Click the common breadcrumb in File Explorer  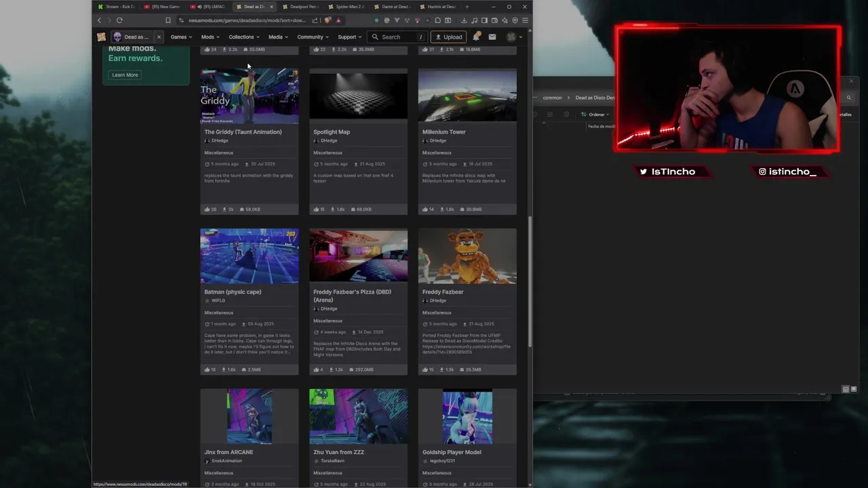552,98
